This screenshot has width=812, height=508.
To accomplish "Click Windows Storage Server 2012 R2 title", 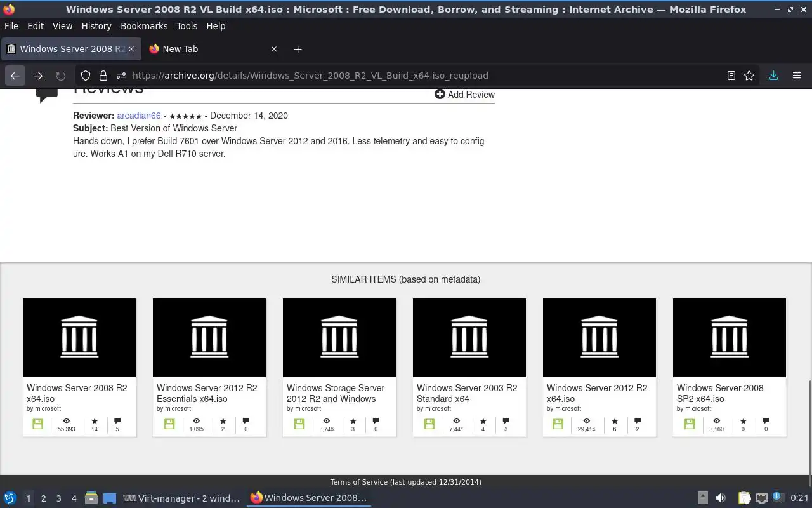I will (336, 393).
